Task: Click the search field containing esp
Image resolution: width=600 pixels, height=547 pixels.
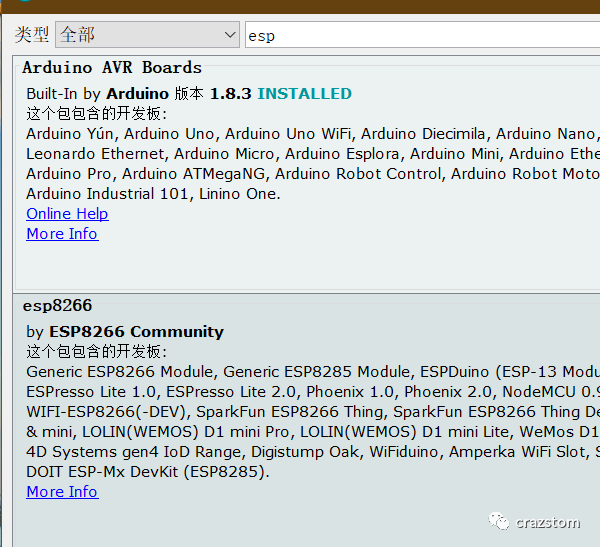Action: [422, 35]
